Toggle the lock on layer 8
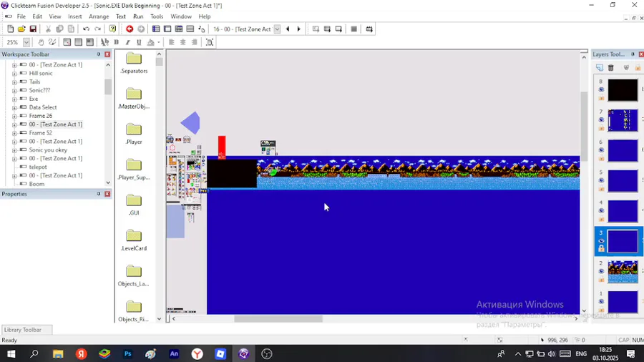 (601, 98)
